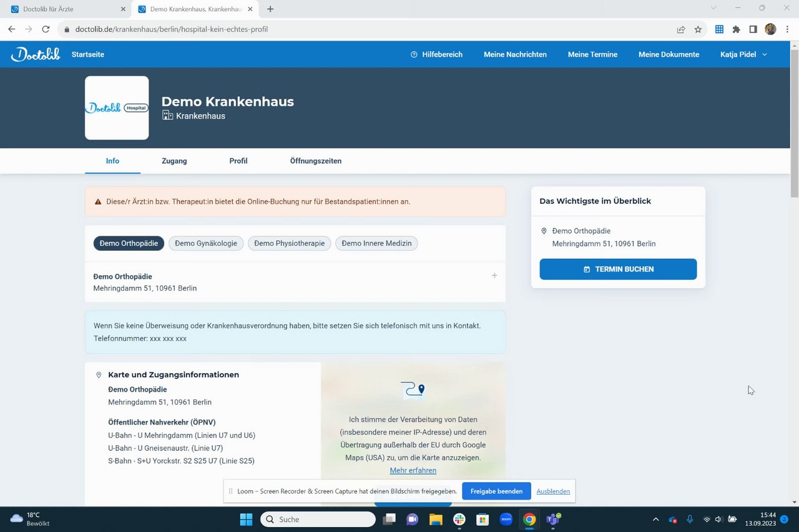Open the Windows Start menu

[x=246, y=520]
